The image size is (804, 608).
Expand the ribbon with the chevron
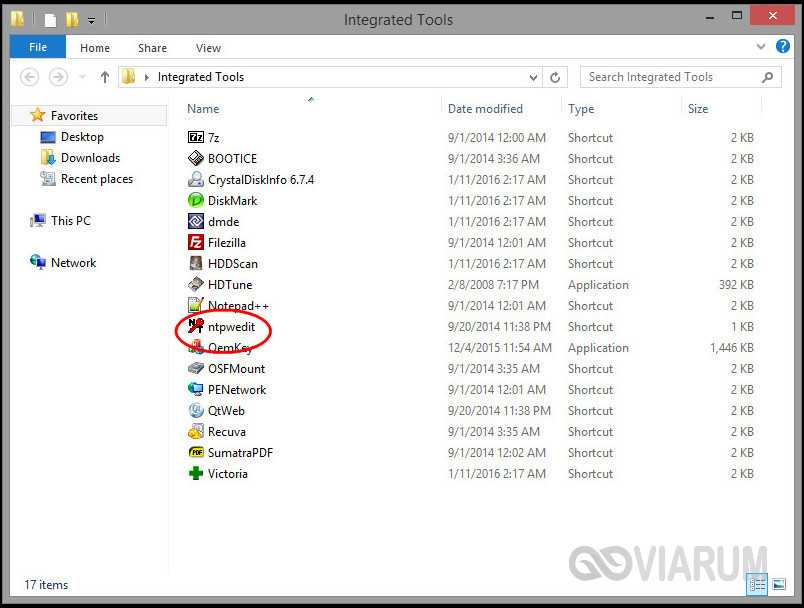click(x=762, y=47)
